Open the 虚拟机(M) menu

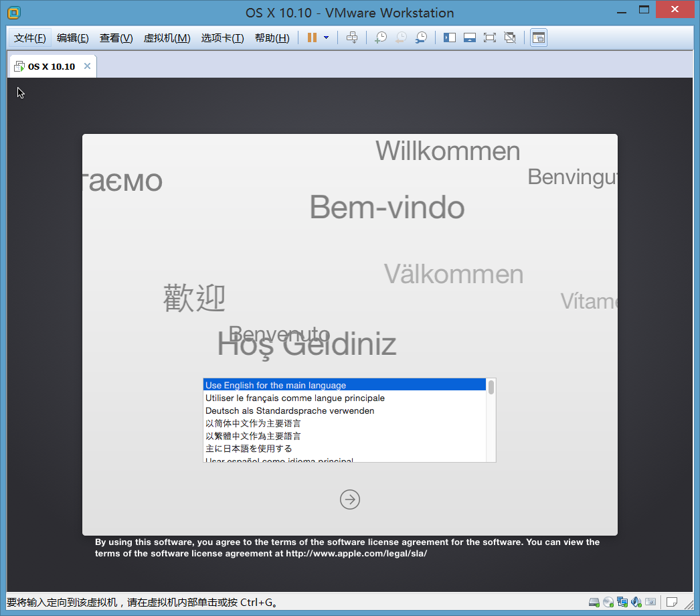[x=167, y=38]
